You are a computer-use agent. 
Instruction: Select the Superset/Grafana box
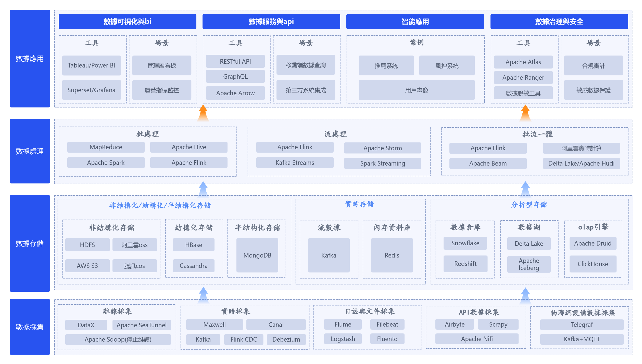(x=91, y=90)
